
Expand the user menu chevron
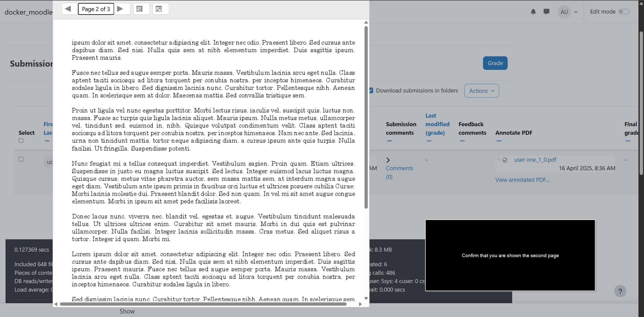tap(576, 12)
